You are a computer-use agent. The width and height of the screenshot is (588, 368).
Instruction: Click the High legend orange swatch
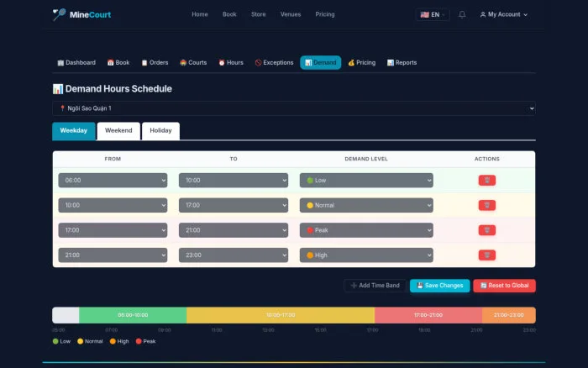click(x=113, y=341)
